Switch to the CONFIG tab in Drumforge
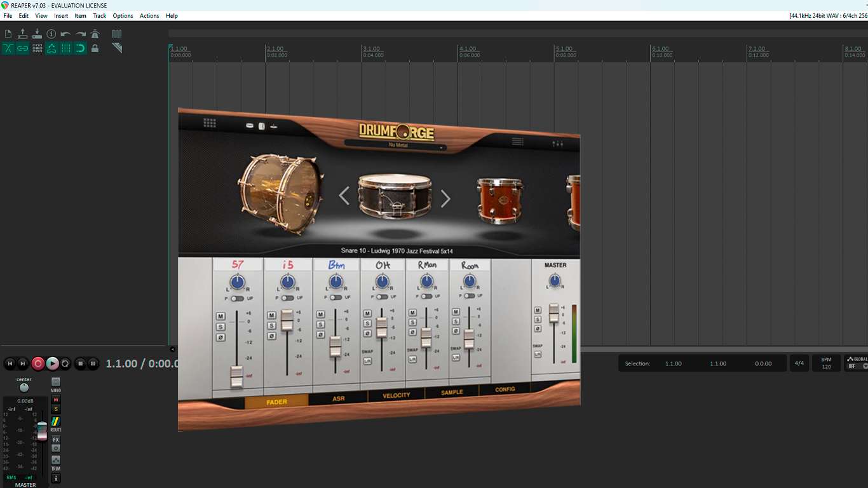 coord(505,389)
